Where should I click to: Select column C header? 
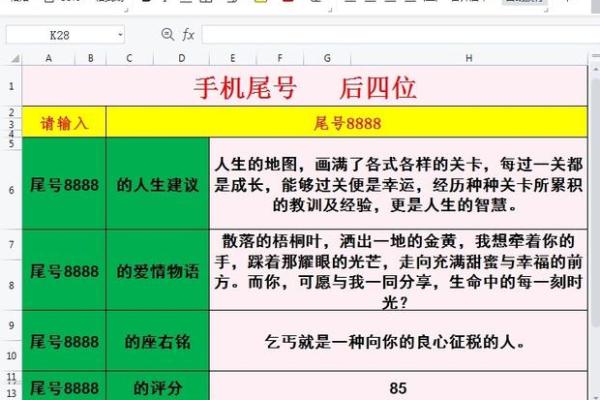[129, 58]
